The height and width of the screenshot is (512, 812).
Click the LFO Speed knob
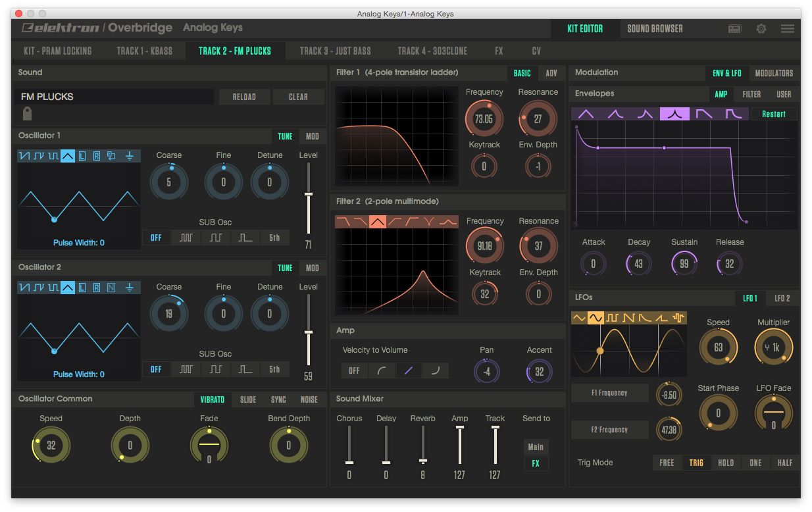[718, 347]
